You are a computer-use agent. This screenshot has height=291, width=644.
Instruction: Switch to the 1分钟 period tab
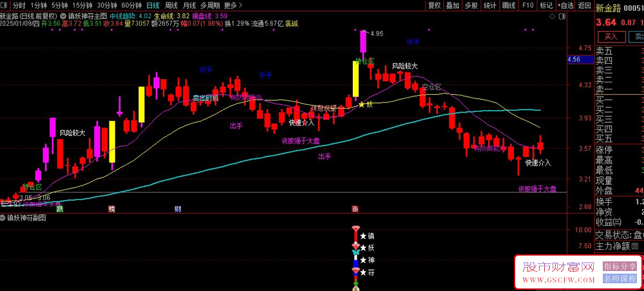pyautogui.click(x=39, y=6)
